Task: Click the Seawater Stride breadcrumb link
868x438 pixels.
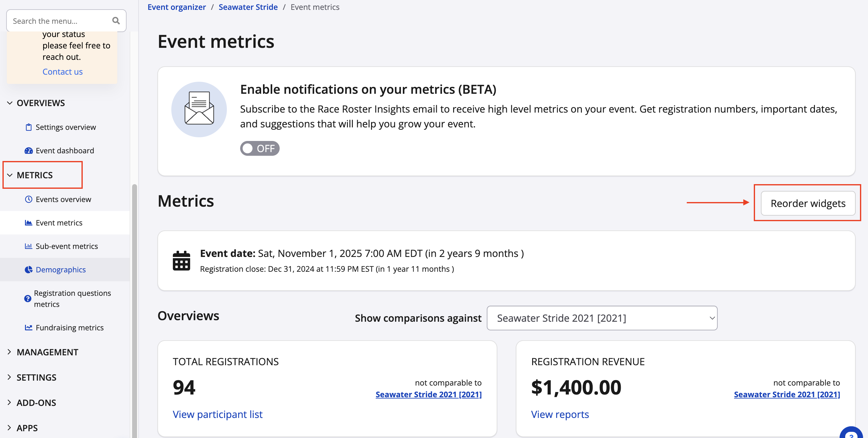Action: point(248,7)
